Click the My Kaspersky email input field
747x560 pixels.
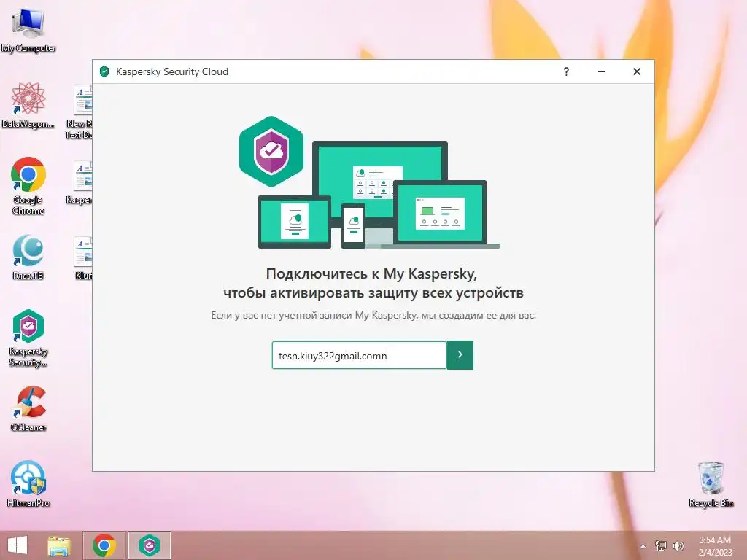359,355
